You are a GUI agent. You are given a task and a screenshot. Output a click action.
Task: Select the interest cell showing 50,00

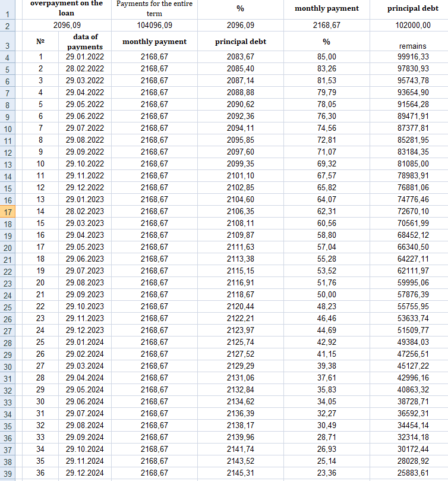pos(326,294)
